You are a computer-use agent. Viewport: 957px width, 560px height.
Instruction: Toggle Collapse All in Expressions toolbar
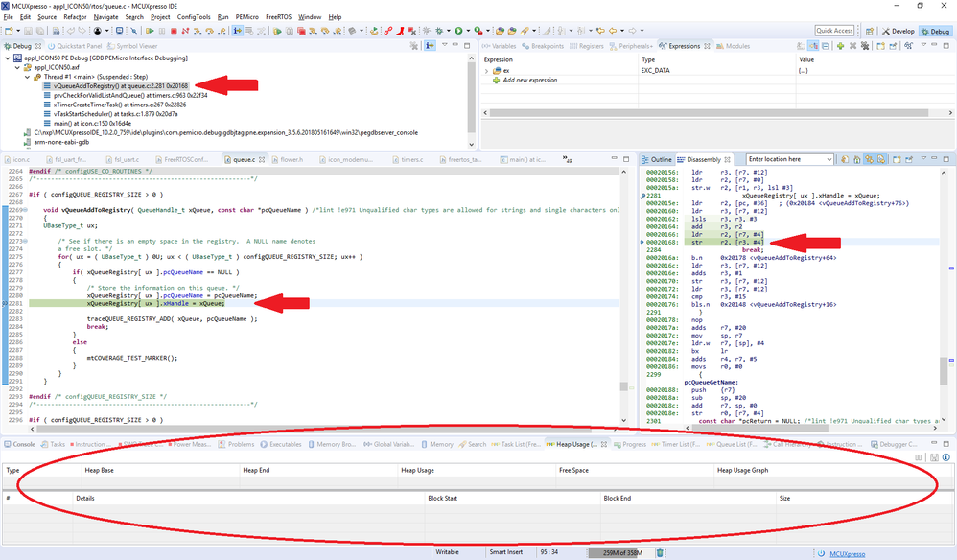[x=826, y=46]
